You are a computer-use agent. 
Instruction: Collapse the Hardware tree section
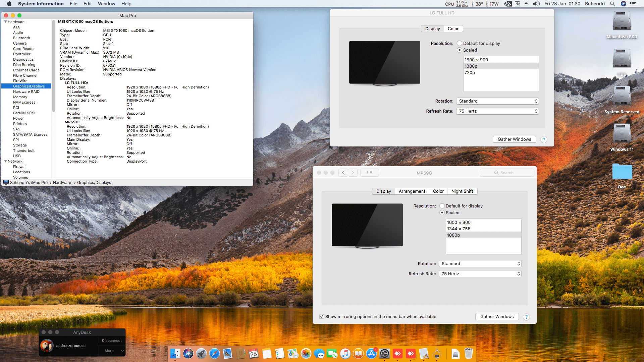pyautogui.click(x=6, y=22)
